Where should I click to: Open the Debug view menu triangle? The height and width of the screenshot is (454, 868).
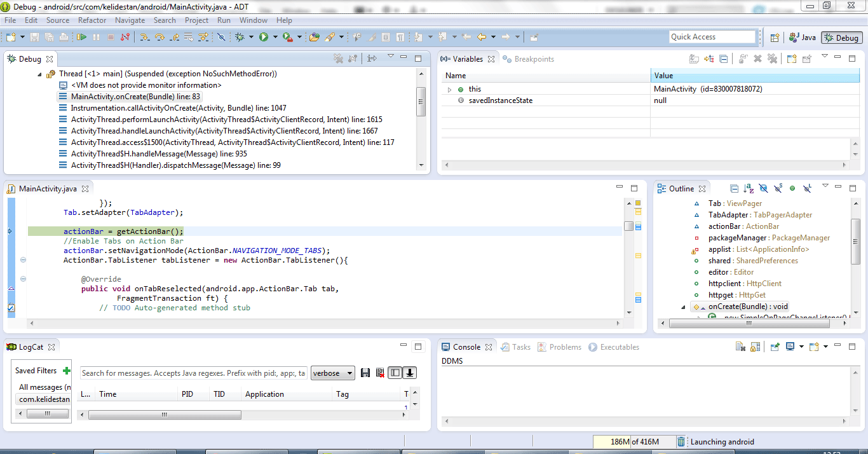[x=391, y=56]
